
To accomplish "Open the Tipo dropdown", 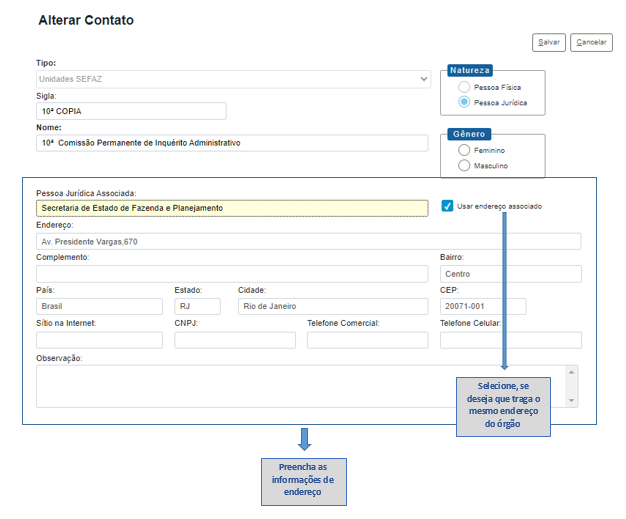I will coord(233,77).
